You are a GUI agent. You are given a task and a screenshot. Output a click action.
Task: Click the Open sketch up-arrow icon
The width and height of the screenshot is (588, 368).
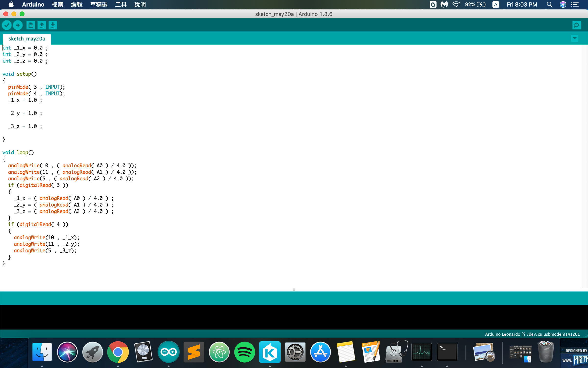(x=42, y=25)
